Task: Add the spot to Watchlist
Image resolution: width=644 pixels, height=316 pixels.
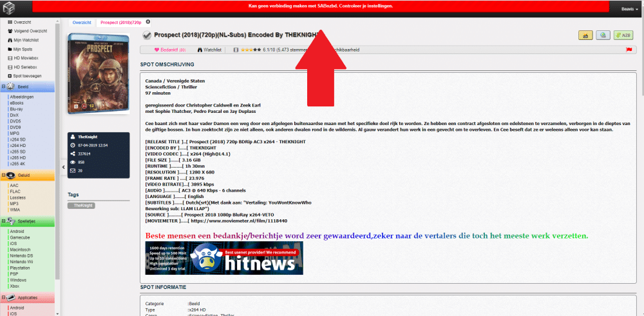Action: tap(209, 50)
